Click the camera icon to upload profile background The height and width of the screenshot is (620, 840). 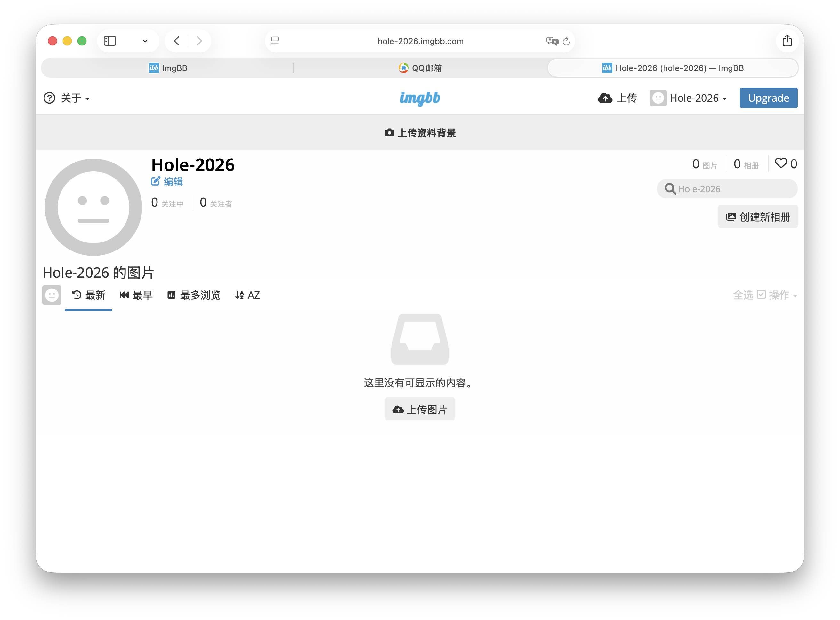coord(390,132)
